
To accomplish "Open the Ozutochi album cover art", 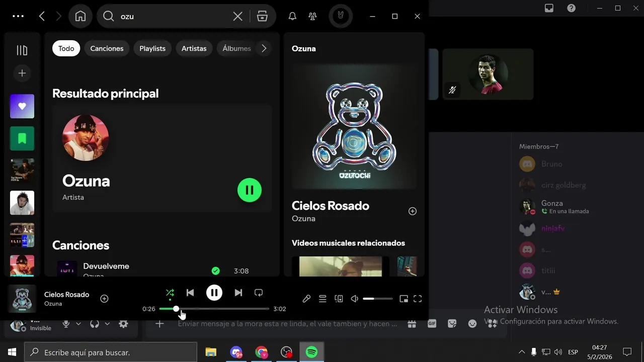I will pyautogui.click(x=354, y=126).
